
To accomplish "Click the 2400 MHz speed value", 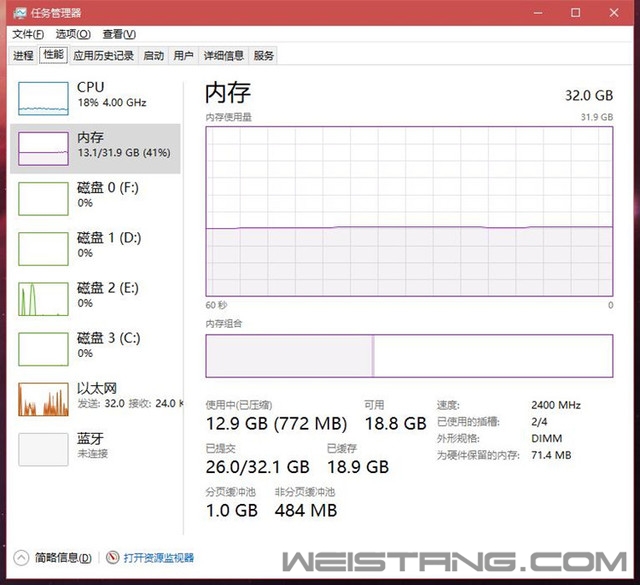I will pos(556,405).
